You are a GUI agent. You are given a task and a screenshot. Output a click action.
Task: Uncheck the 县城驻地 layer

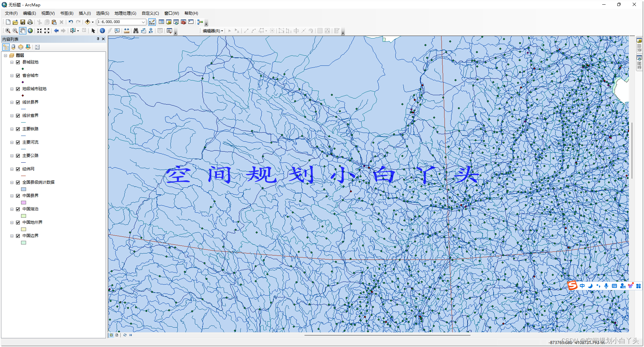click(18, 62)
